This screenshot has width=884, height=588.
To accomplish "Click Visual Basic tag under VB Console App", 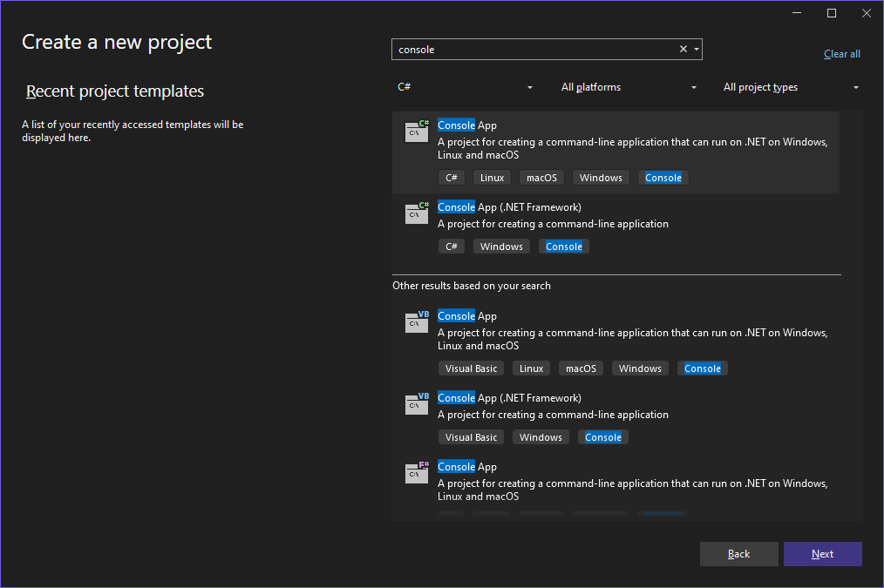I will pos(472,368).
